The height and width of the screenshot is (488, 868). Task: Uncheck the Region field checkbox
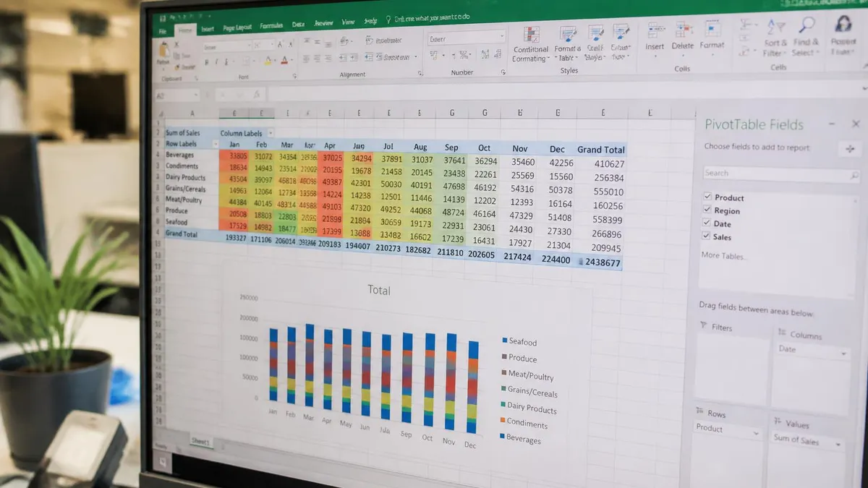(707, 209)
